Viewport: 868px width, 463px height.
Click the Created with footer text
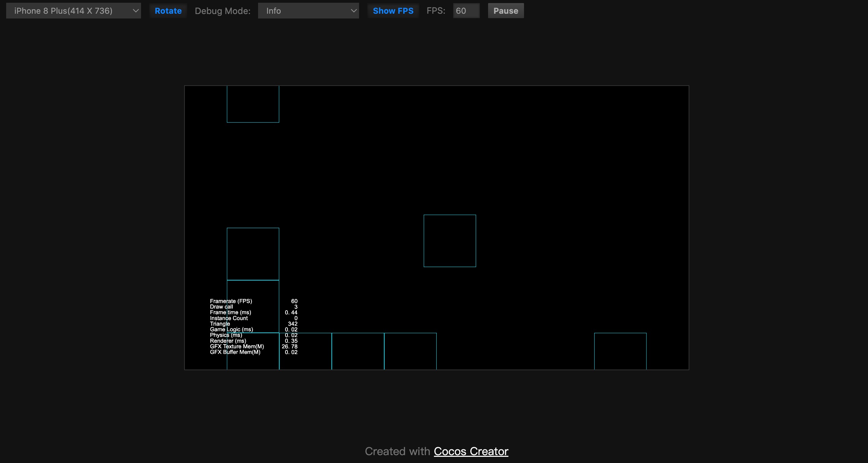[397, 451]
